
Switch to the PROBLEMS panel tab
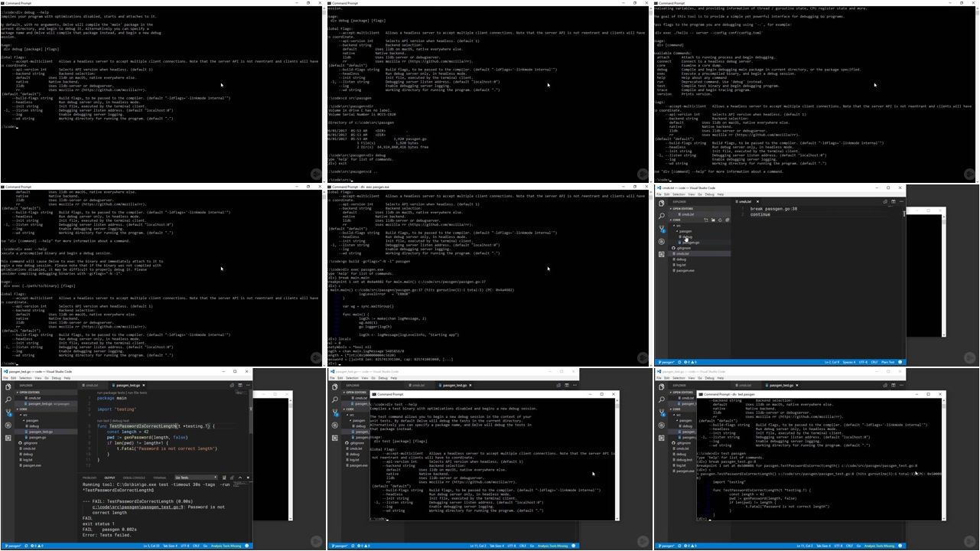point(90,478)
